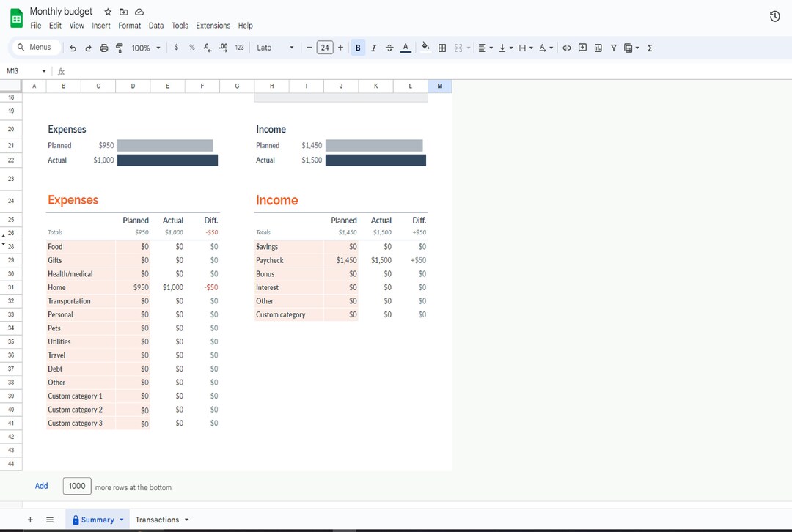Add a new sheet with plus
The image size is (792, 532).
[30, 520]
